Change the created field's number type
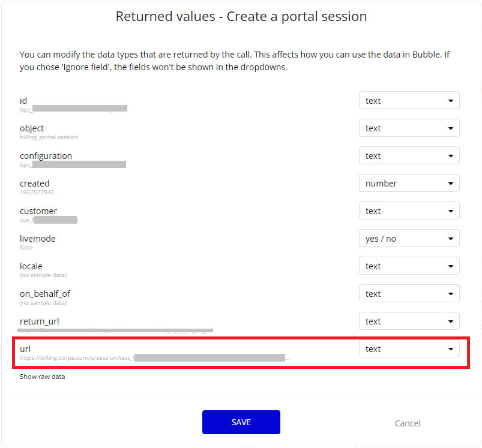482x448 pixels. 409,184
